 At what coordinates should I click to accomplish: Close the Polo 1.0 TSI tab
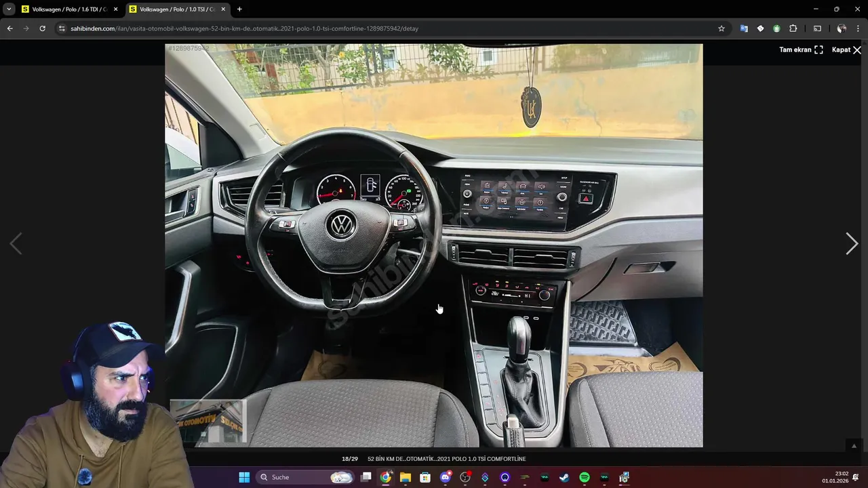coord(223,9)
